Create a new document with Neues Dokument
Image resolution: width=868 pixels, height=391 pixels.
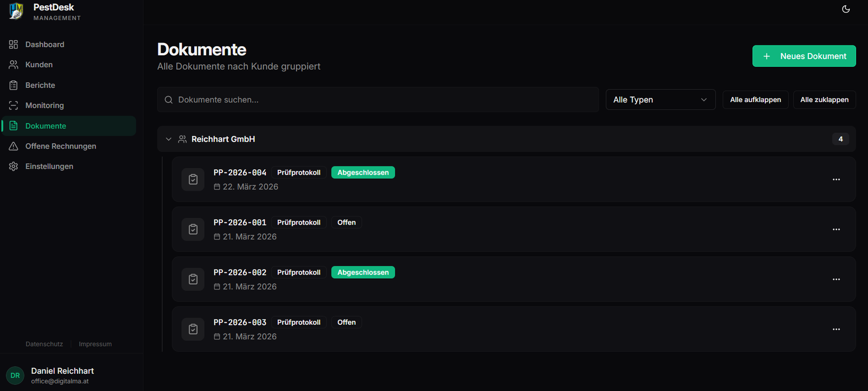click(803, 56)
